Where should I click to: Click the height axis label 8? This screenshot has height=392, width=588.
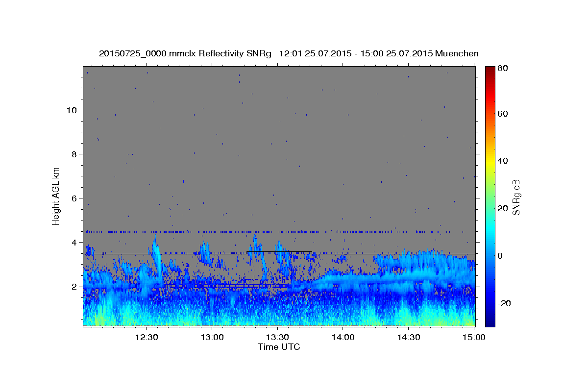tap(74, 154)
